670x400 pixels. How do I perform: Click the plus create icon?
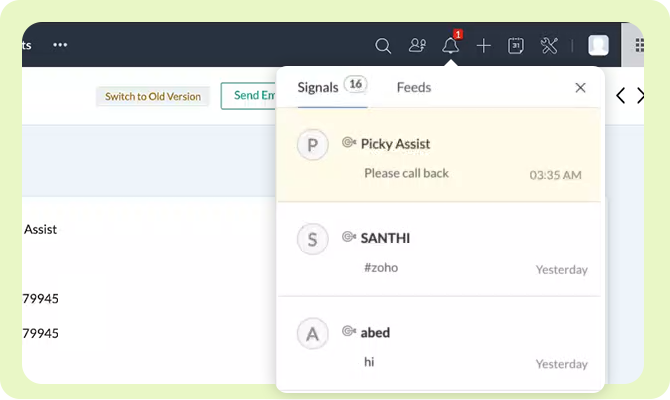pos(484,46)
